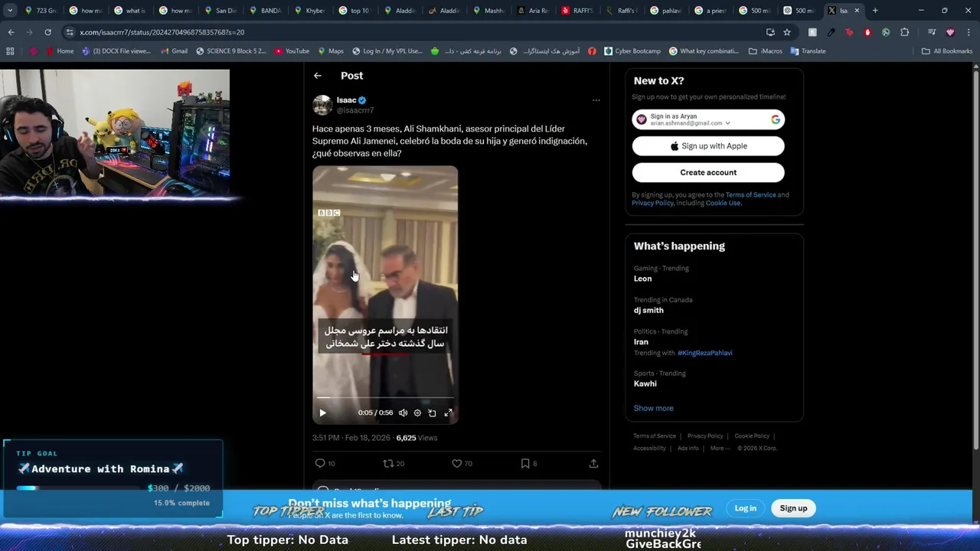Open footer Privacy Policy link
Viewport: 980px width, 551px height.
704,436
